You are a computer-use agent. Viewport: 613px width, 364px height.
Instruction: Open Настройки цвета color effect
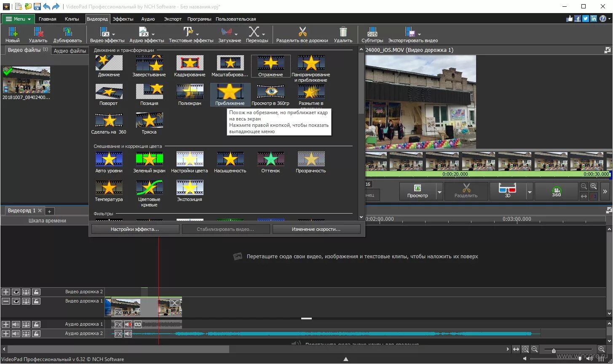point(190,162)
